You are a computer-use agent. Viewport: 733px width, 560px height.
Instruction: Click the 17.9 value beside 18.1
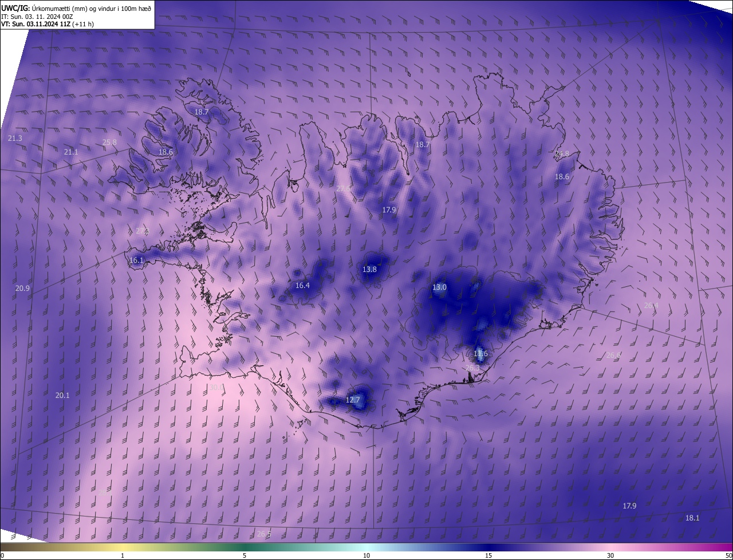629,506
